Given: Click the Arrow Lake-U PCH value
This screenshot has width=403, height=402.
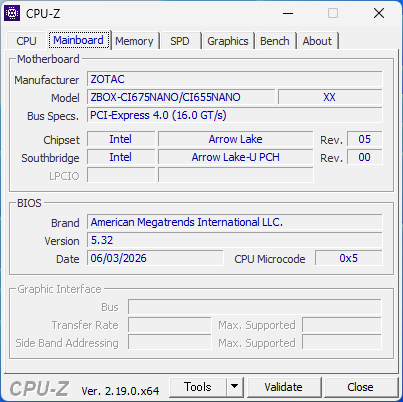Looking at the screenshot, I should point(236,157).
